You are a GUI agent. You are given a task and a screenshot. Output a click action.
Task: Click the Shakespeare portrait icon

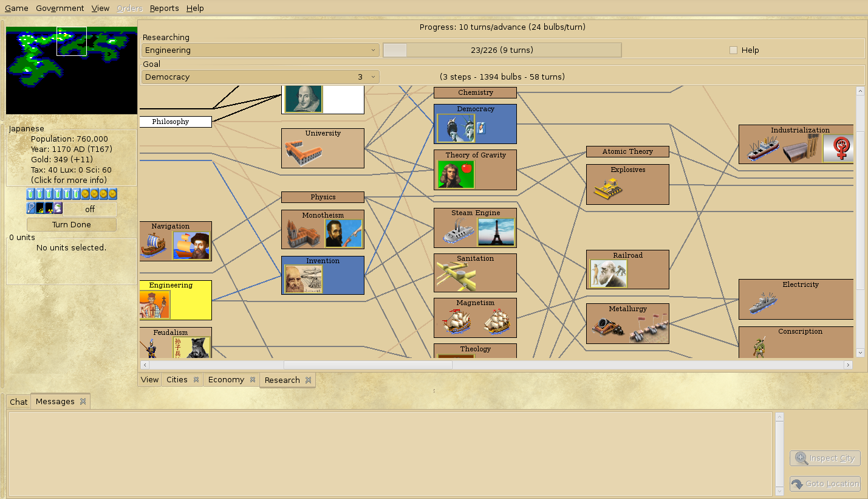303,99
